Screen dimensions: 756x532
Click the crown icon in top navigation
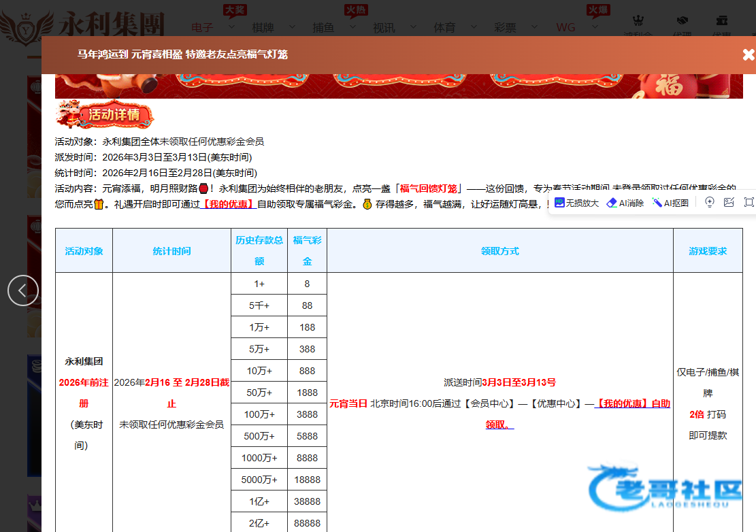tap(638, 21)
